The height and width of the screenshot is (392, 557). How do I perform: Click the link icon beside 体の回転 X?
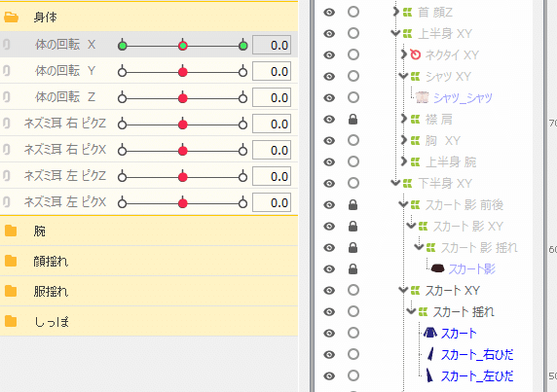7,45
